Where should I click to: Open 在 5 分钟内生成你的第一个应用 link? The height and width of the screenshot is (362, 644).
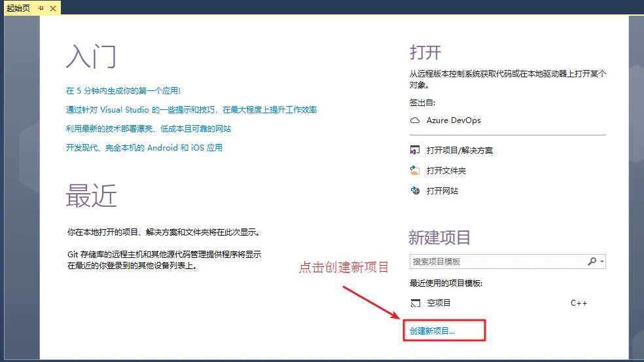point(123,91)
